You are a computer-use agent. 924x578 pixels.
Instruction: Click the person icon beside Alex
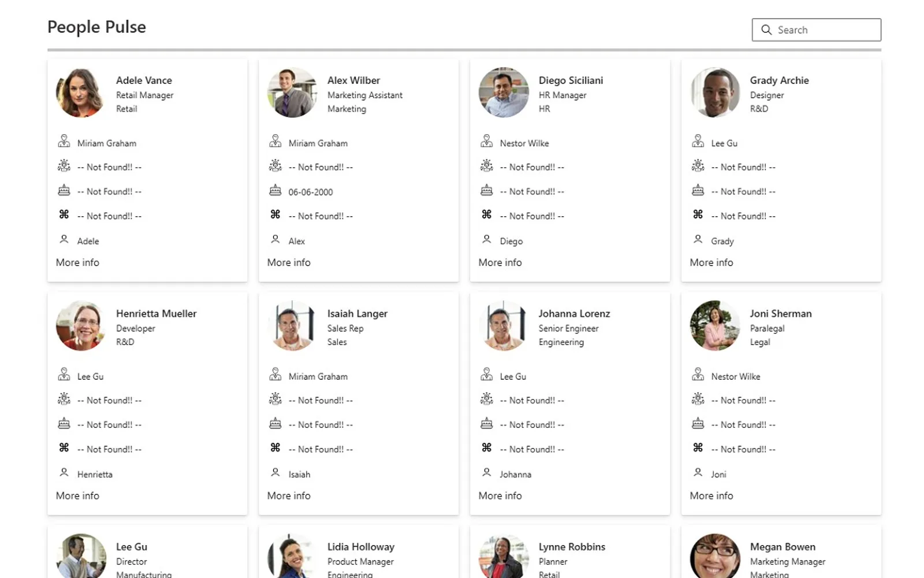(275, 239)
